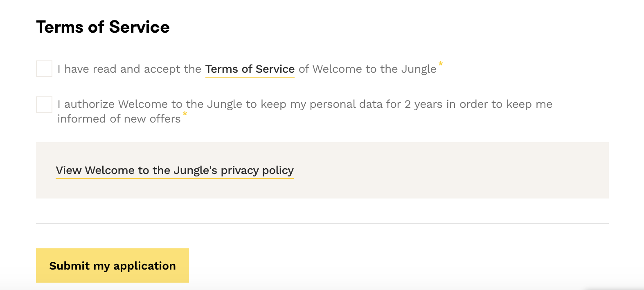Check the Terms of Service acceptance checkbox
Image resolution: width=644 pixels, height=290 pixels.
pos(44,69)
